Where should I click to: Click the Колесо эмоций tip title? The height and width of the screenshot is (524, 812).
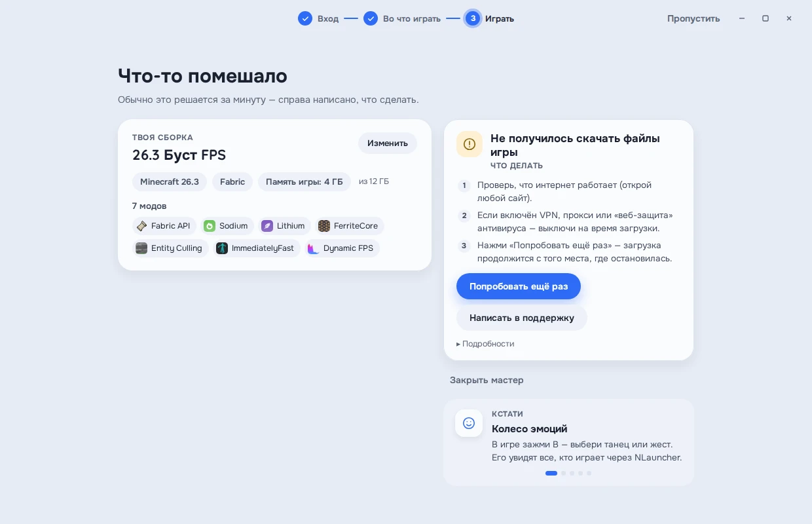[x=530, y=429]
